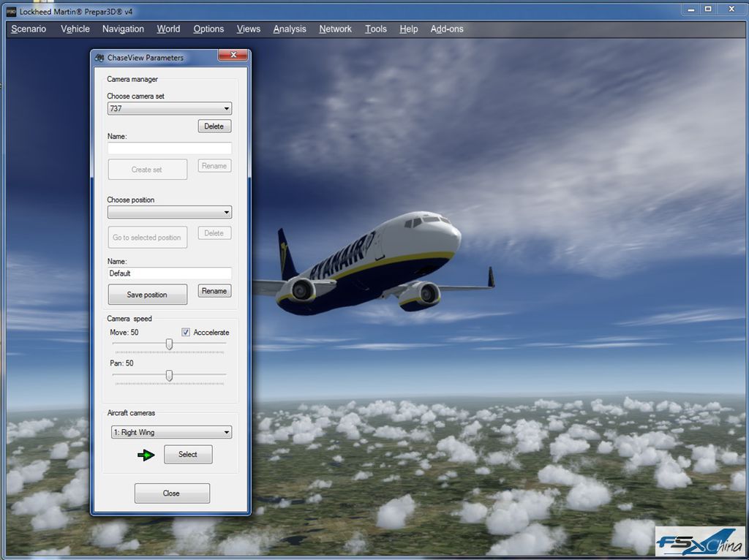
Task: Click the Prepar3D application icon in title bar
Action: click(12, 12)
